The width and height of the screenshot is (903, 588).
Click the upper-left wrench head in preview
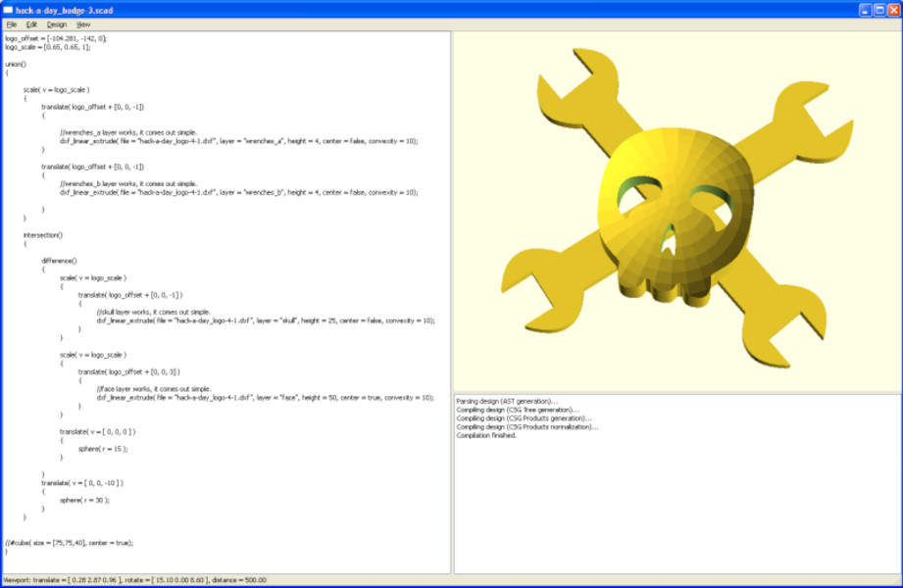(567, 76)
